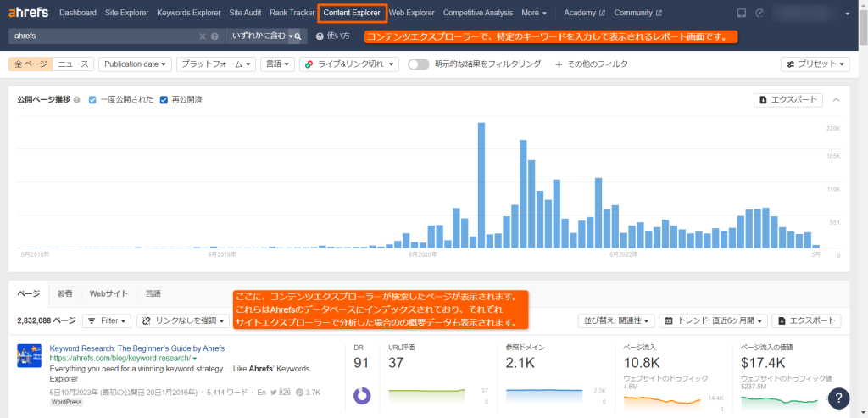Viewport: 868px width, 418px height.
Task: Open the Publication date dropdown
Action: pos(136,64)
